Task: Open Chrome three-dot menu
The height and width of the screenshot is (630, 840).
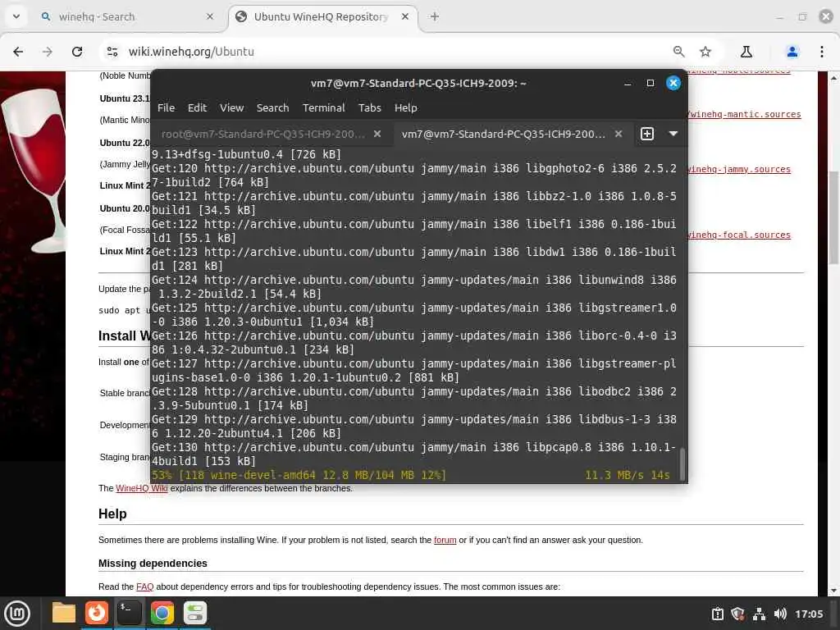Action: (822, 52)
